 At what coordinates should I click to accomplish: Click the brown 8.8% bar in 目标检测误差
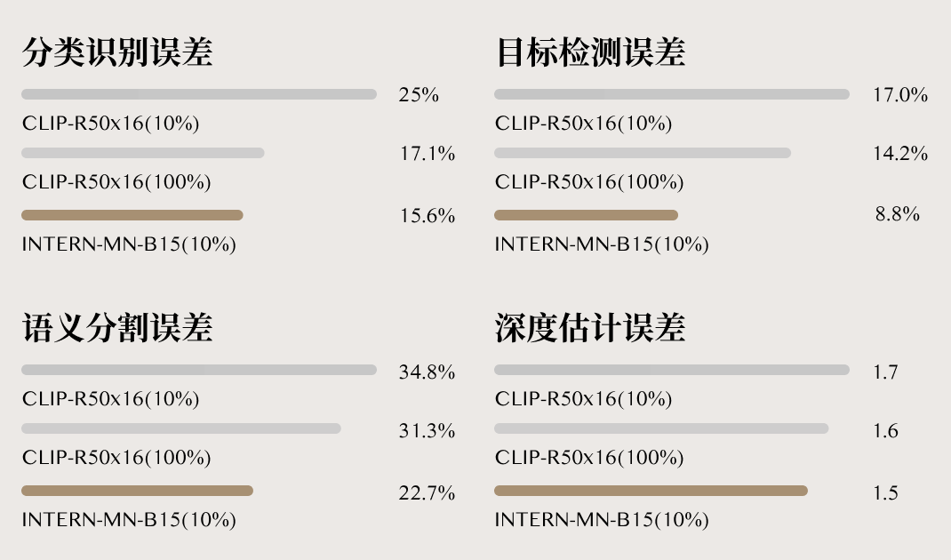(x=586, y=215)
